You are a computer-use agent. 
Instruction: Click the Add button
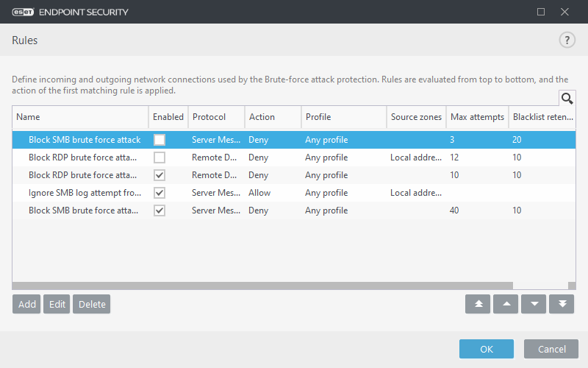(26, 304)
